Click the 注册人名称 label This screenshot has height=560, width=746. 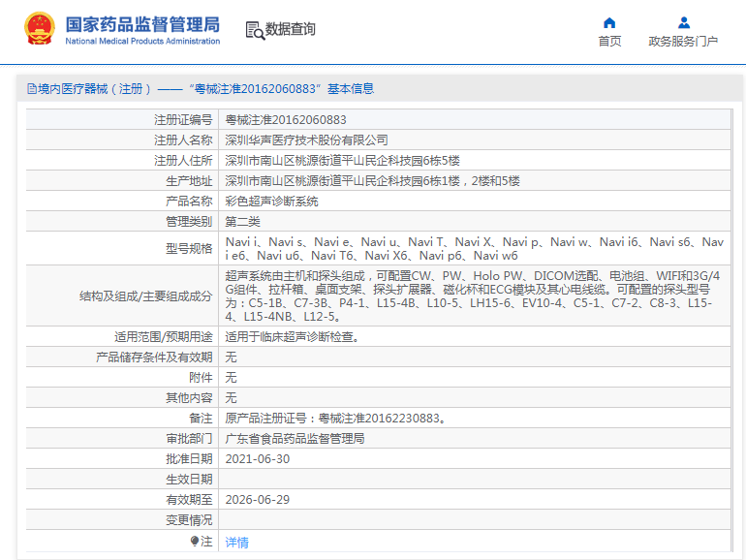coord(183,140)
